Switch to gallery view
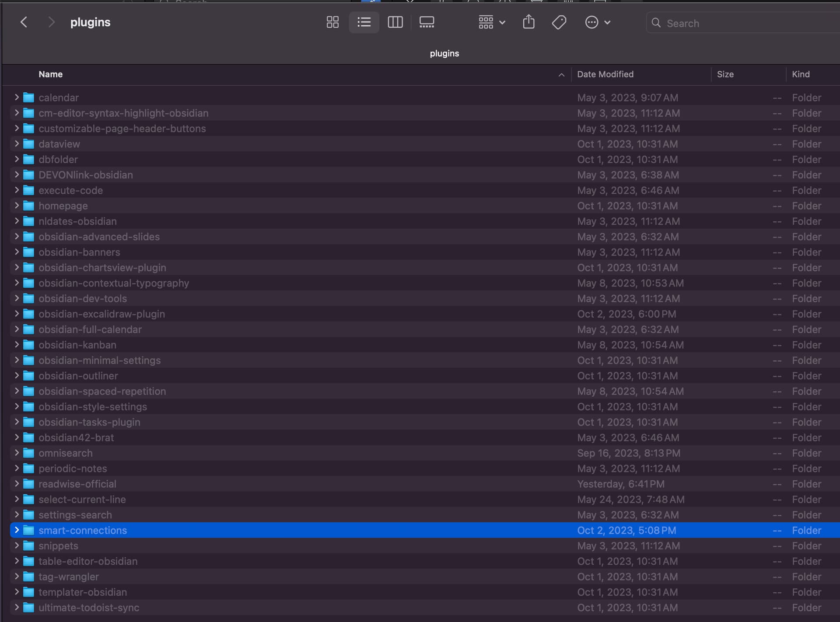The height and width of the screenshot is (622, 840). coord(427,22)
